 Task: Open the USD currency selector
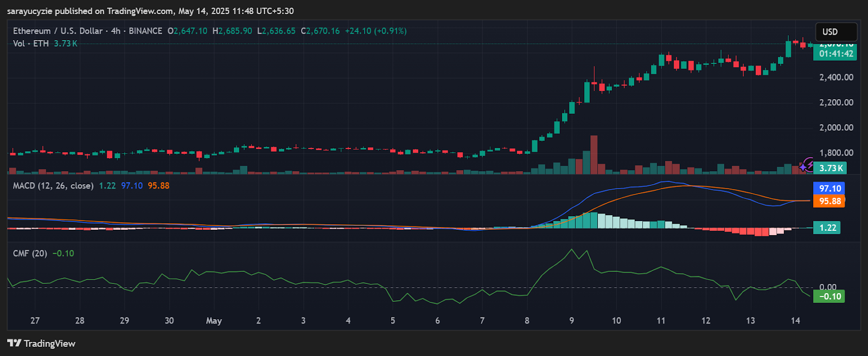pos(836,32)
